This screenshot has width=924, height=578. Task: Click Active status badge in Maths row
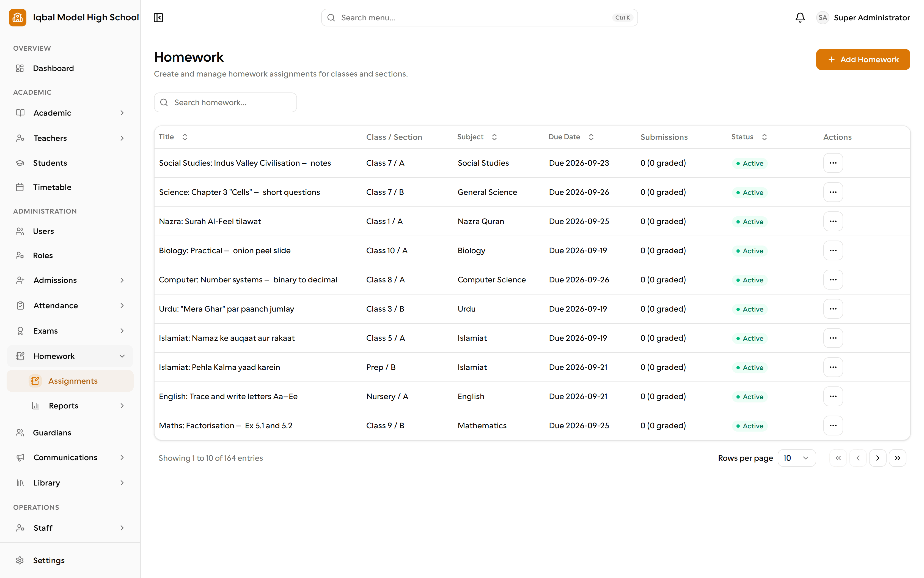749,426
